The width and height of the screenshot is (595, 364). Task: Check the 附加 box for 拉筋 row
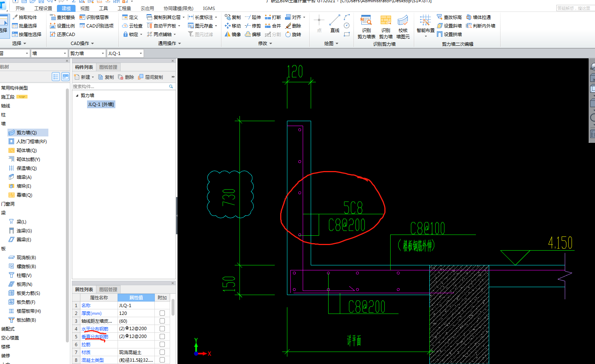(162, 344)
